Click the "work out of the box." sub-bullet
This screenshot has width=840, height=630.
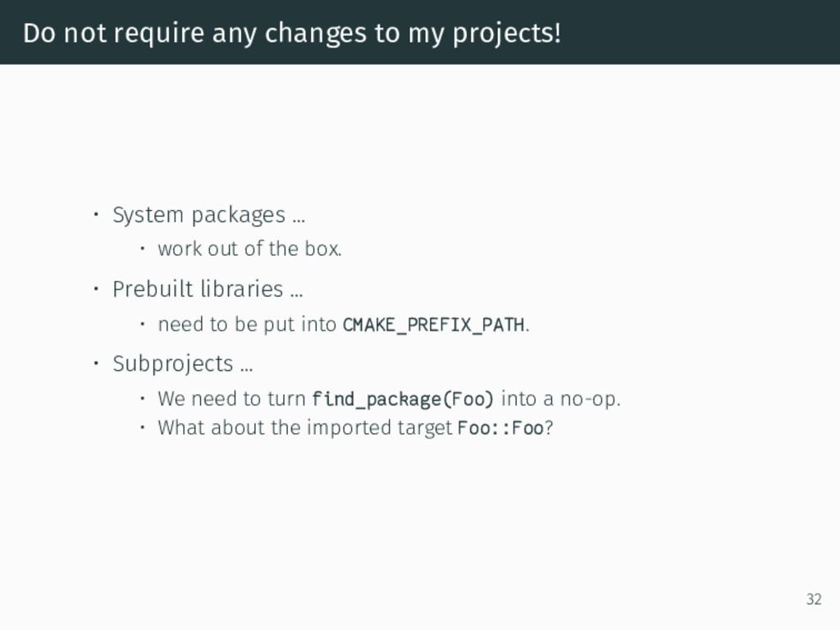pyautogui.click(x=249, y=249)
